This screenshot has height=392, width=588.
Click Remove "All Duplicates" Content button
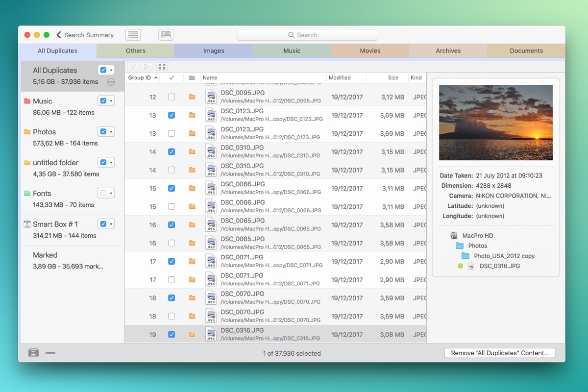[500, 353]
